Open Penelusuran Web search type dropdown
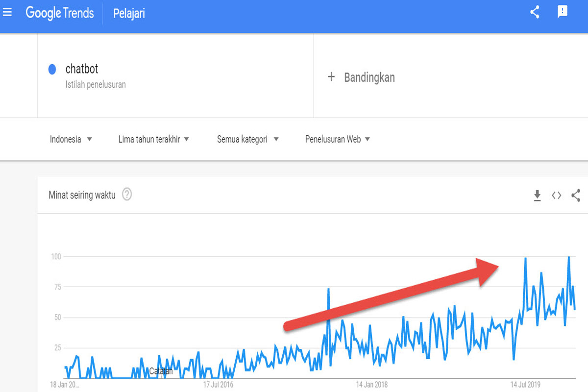Image resolution: width=588 pixels, height=392 pixels. 338,139
